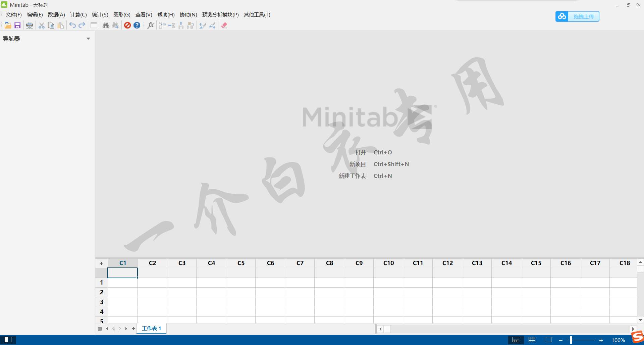The height and width of the screenshot is (345, 644).
Task: Open the 协助(N) menu
Action: pos(188,15)
